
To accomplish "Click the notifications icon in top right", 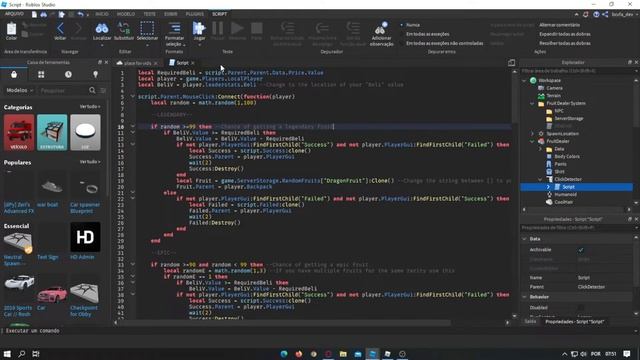I will tap(586, 14).
